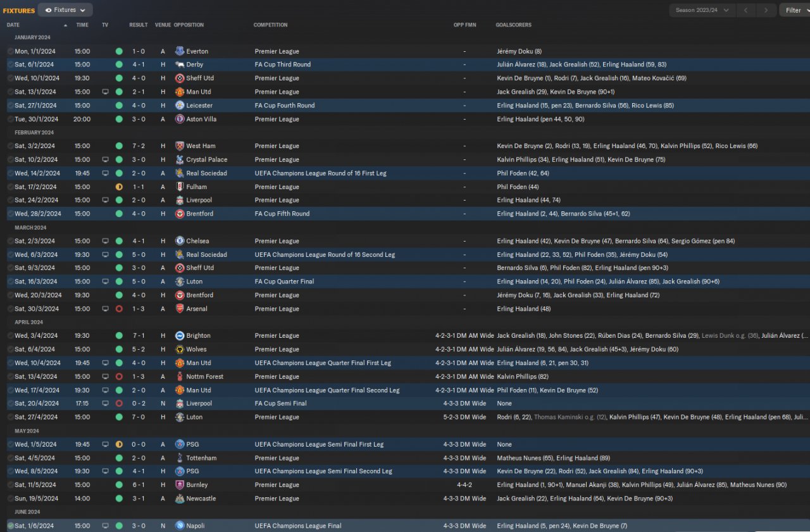
Task: Click the yellow draw indicator for Fulham match
Action: click(119, 187)
